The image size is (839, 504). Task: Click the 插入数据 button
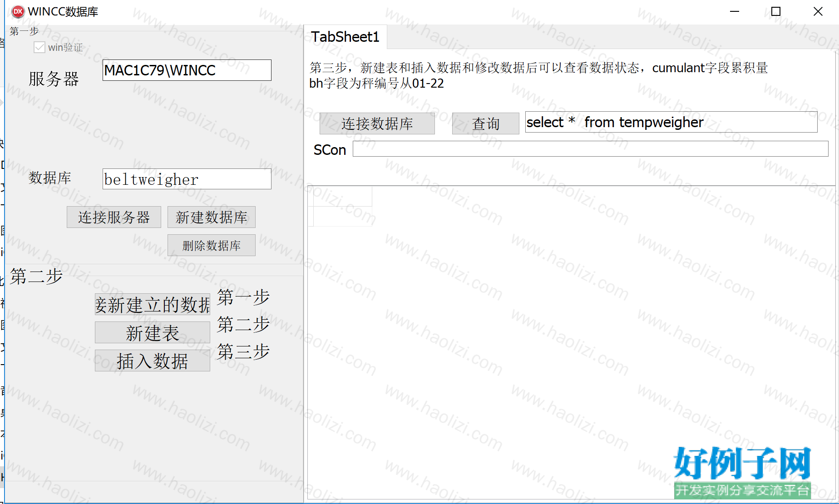click(153, 361)
